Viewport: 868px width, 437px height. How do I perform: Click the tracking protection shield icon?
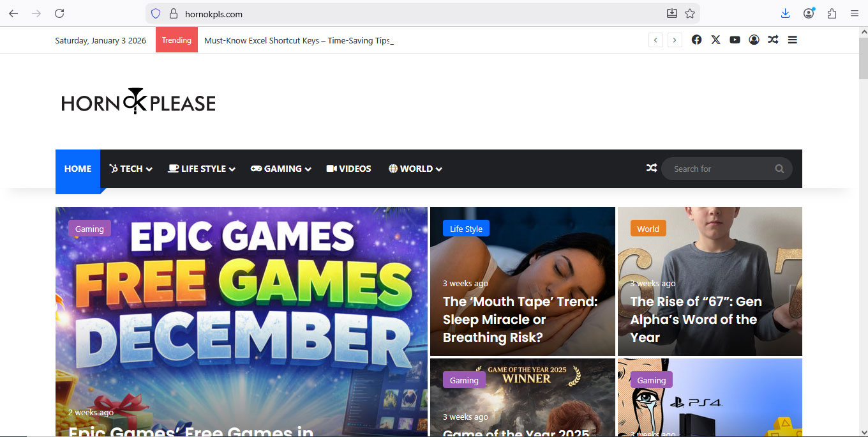click(x=156, y=13)
